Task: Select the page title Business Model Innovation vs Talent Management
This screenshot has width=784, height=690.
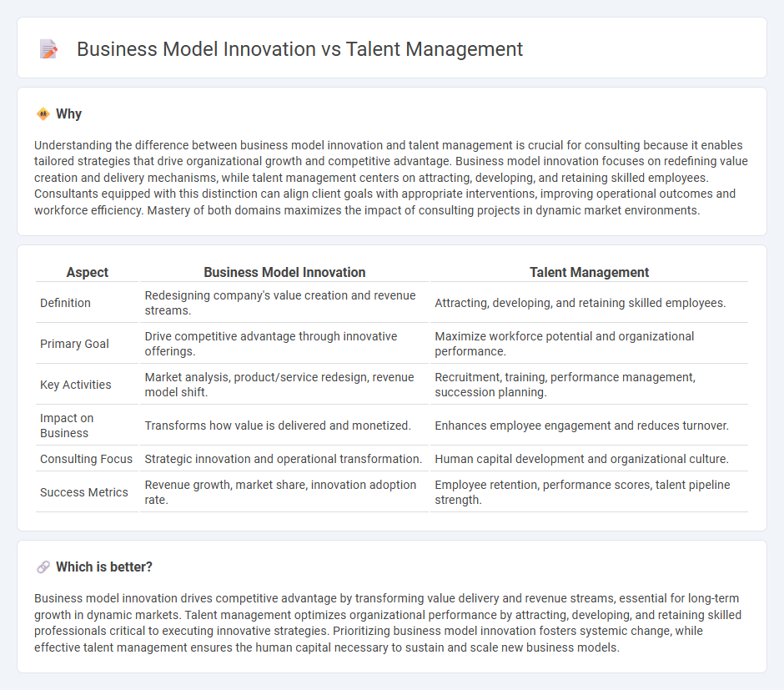Action: [299, 49]
